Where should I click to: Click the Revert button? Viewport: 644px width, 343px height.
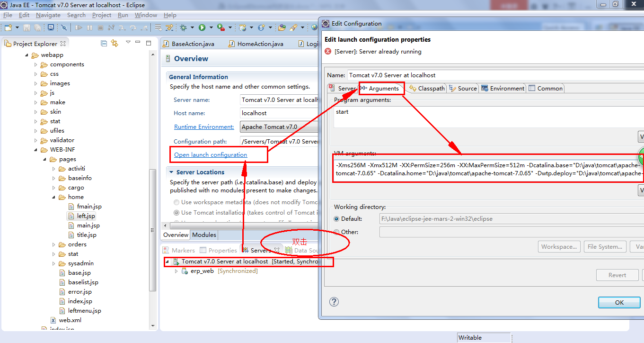pos(617,275)
